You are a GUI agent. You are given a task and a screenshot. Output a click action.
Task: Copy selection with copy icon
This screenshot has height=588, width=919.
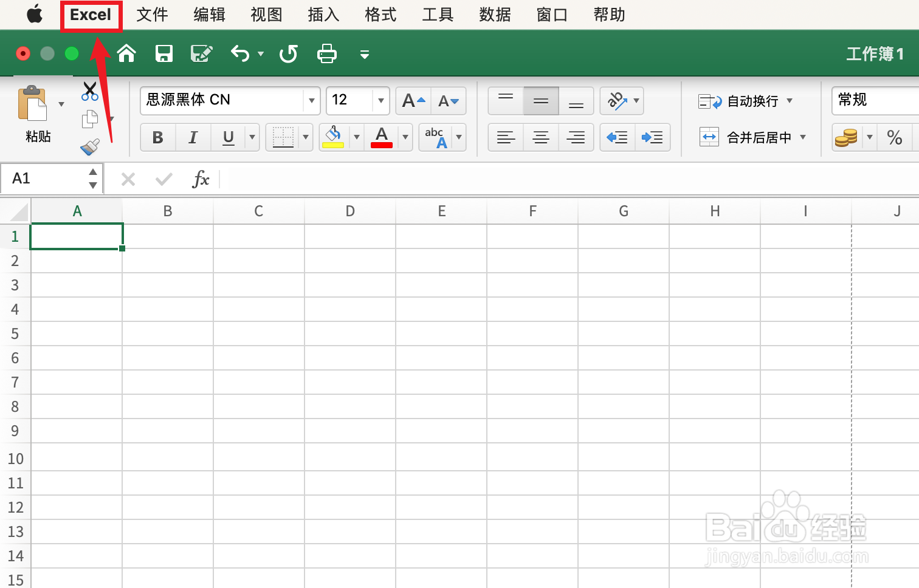click(x=90, y=119)
